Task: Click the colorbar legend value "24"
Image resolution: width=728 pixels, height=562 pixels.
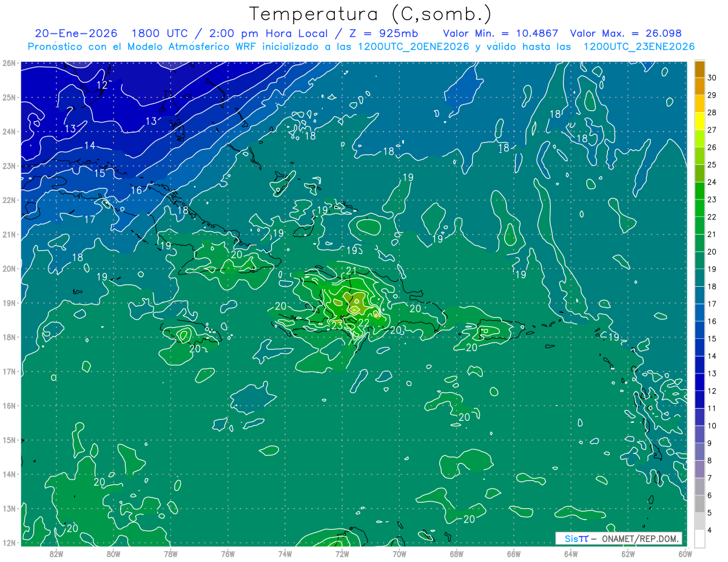Action: [x=712, y=182]
